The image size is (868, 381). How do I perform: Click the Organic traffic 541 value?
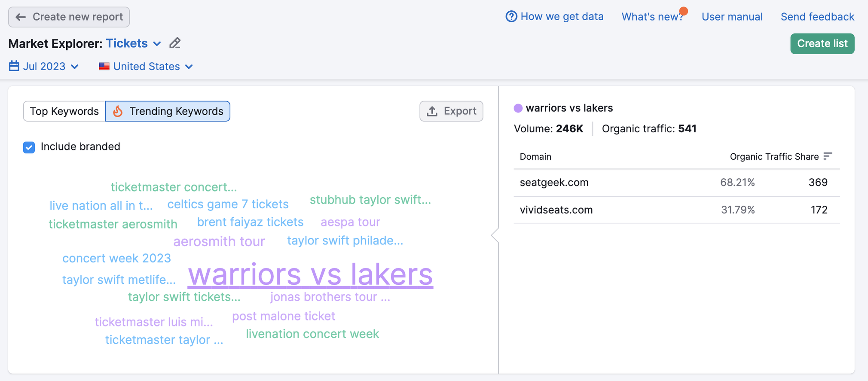687,129
